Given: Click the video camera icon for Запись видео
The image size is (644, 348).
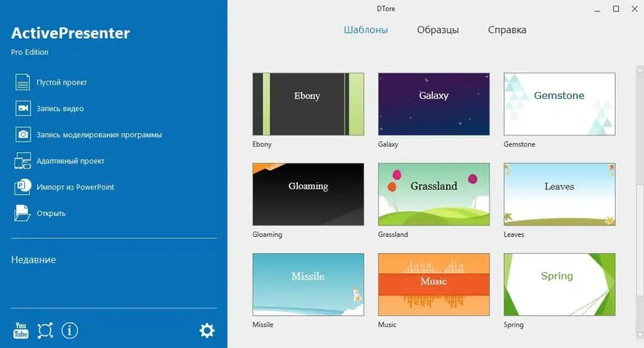Looking at the screenshot, I should coord(23,109).
